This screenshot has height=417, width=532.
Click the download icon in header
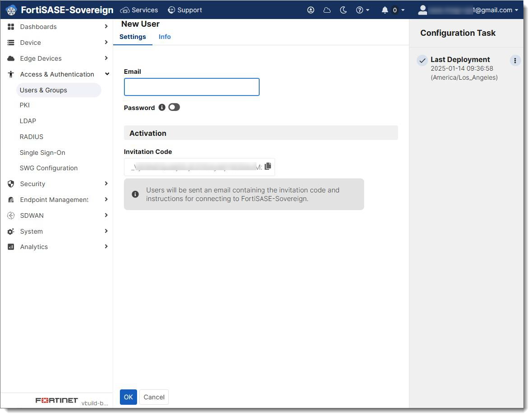[311, 10]
